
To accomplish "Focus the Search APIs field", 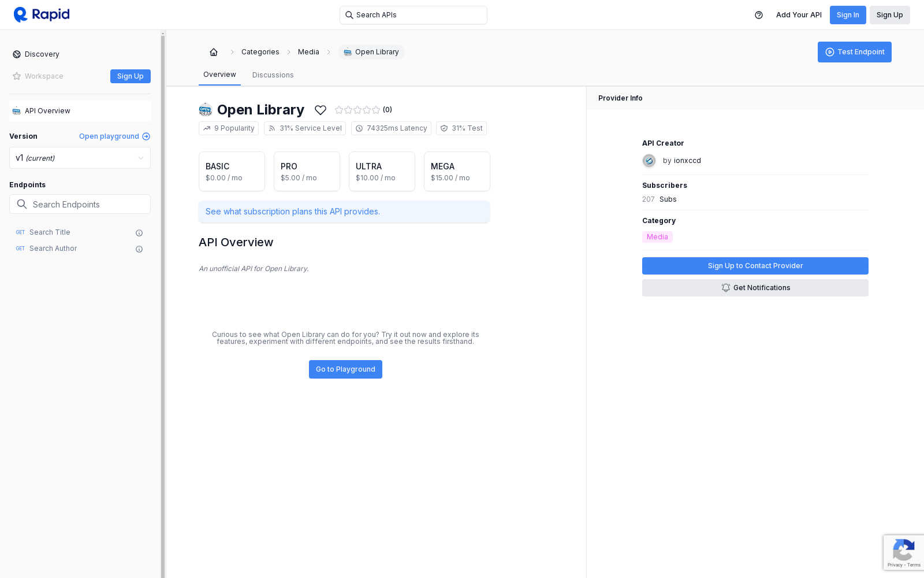I will (x=413, y=15).
